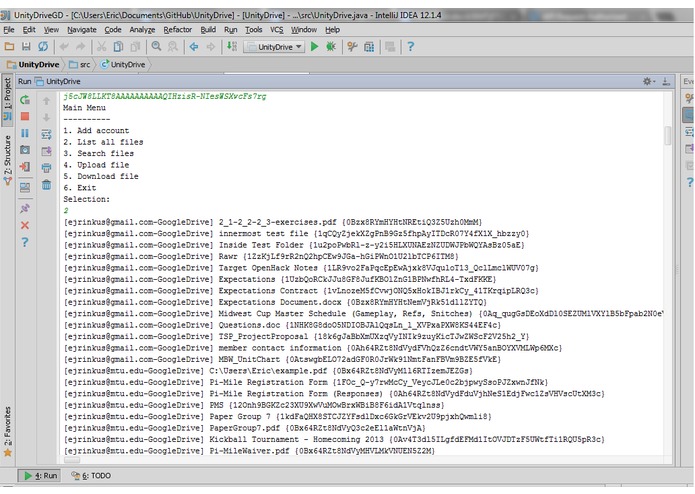Click the Exit process icon

[x=25, y=167]
